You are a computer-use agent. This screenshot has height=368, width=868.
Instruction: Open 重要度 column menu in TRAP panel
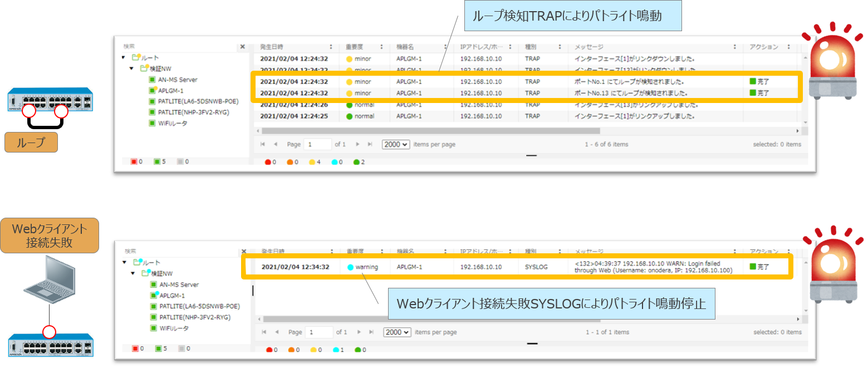[x=381, y=47]
